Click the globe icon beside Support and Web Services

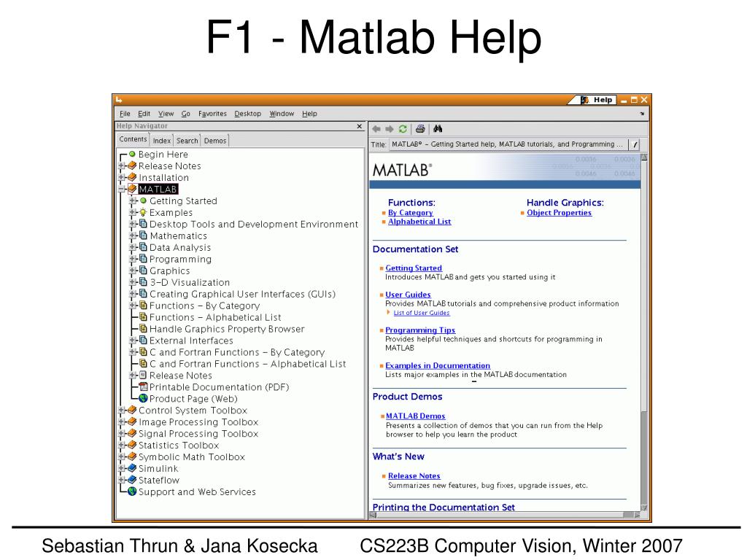coord(133,491)
